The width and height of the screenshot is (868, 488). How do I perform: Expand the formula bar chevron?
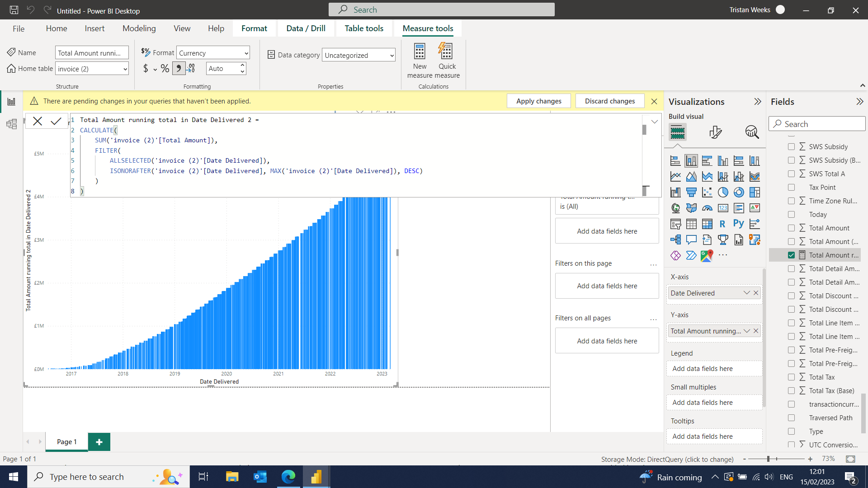click(654, 122)
